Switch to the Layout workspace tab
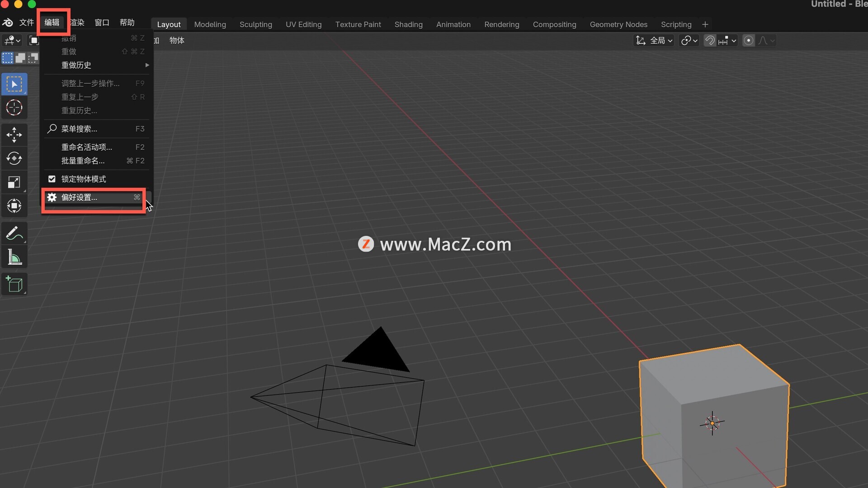The width and height of the screenshot is (868, 488). pyautogui.click(x=169, y=24)
